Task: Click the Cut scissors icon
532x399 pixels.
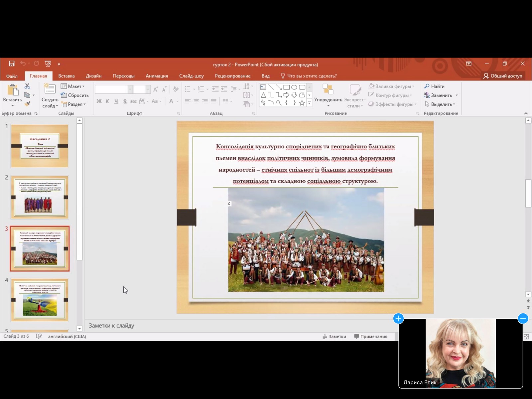Action: [x=27, y=86]
